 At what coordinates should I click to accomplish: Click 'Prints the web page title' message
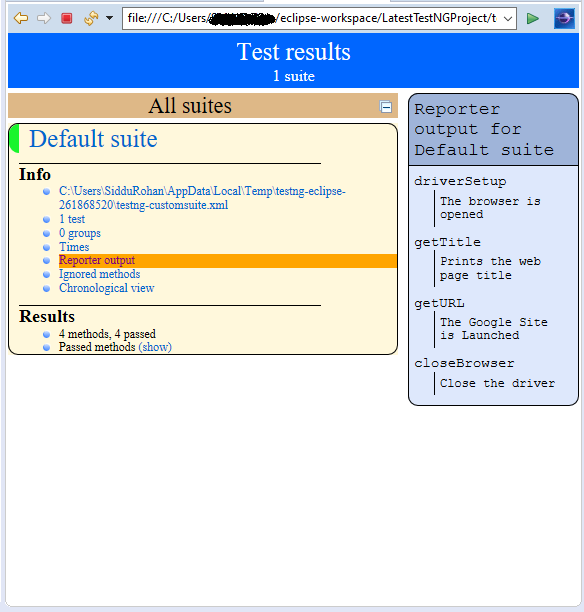click(490, 268)
